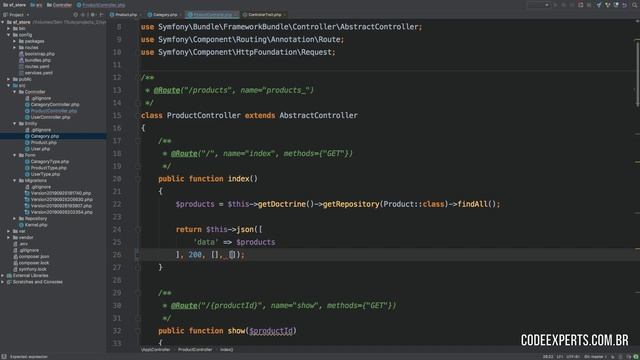Image resolution: width=640 pixels, height=360 pixels.
Task: Click the sf_store breadcrumb in the navigation bar
Action: coord(14,5)
